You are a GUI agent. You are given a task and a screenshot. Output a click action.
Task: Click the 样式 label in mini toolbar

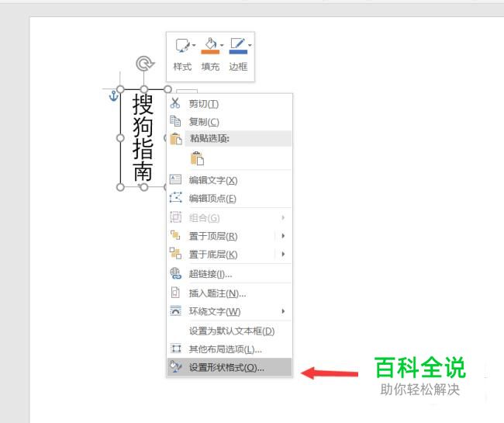coord(182,67)
